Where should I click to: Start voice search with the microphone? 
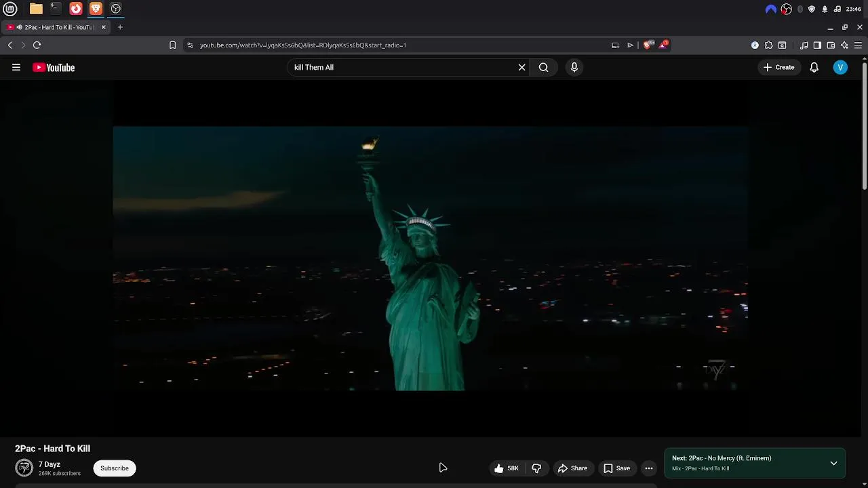point(574,67)
